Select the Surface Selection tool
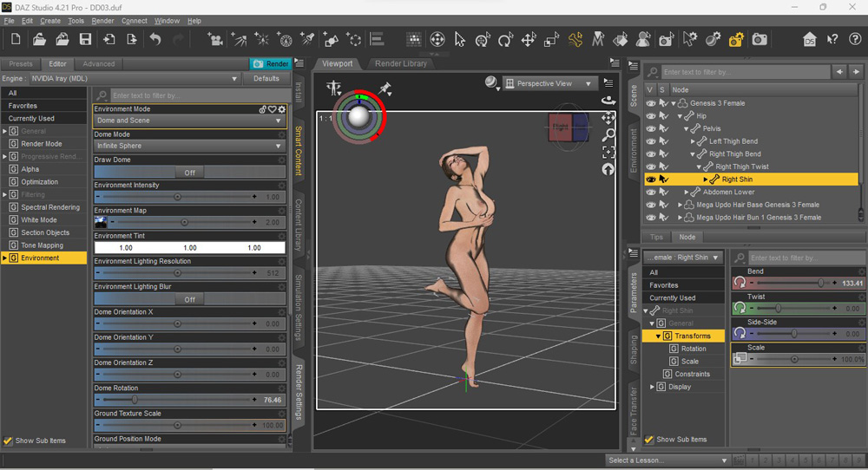This screenshot has width=868, height=470. pyautogui.click(x=620, y=39)
